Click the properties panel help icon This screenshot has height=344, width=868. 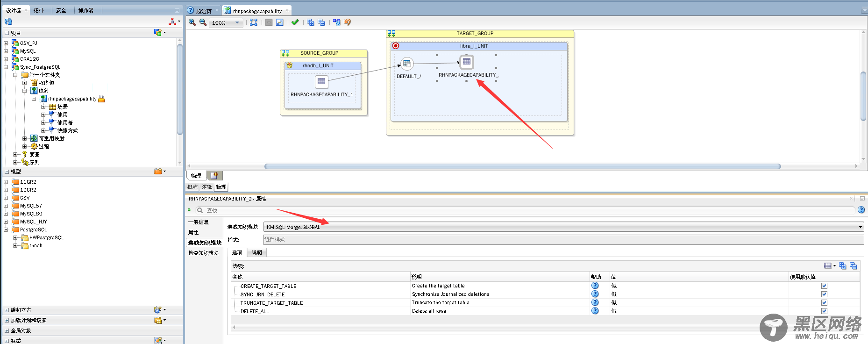coord(861,210)
